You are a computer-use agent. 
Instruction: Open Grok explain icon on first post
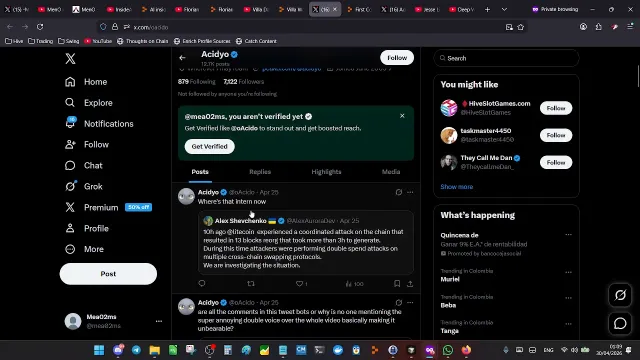point(399,192)
